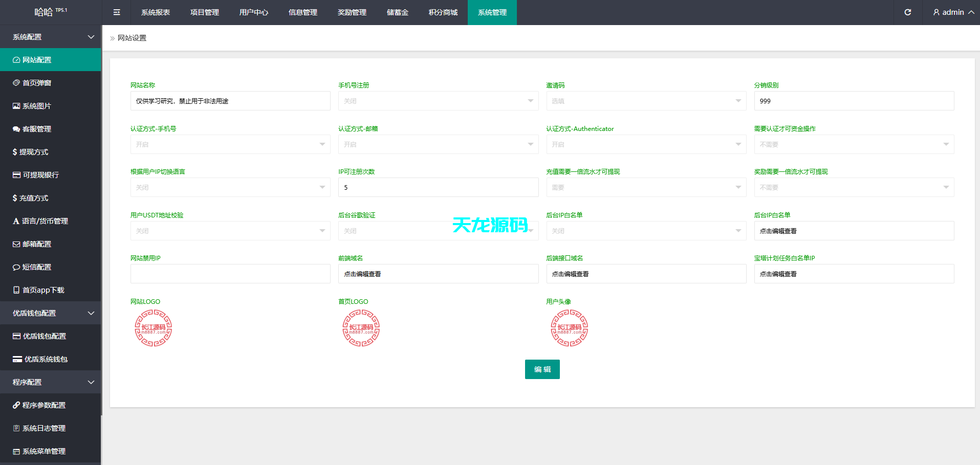
Task: Click the page refresh icon
Action: pos(908,12)
